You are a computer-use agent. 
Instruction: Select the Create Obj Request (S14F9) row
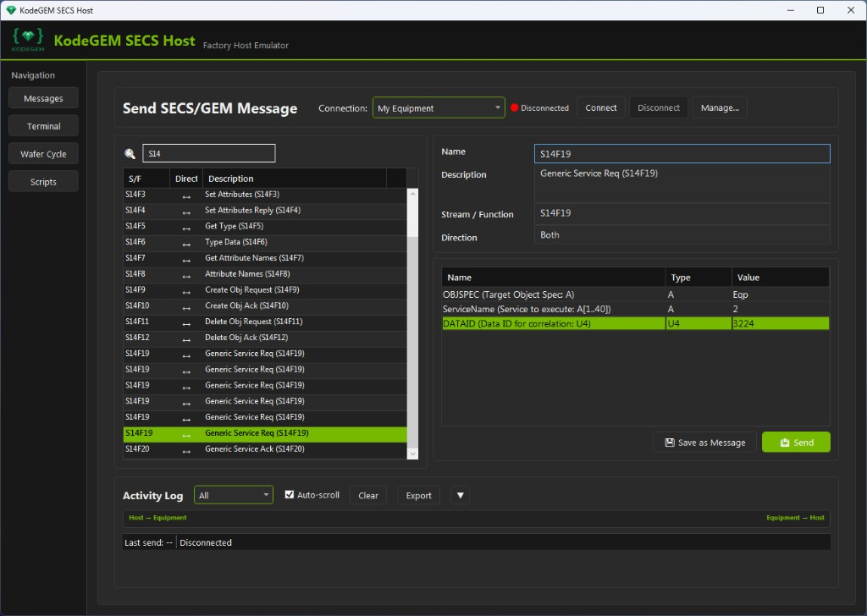(265, 290)
